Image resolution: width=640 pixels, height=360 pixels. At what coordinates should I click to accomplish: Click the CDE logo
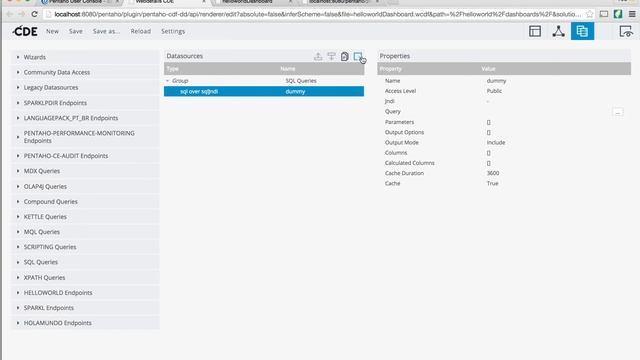[x=25, y=31]
